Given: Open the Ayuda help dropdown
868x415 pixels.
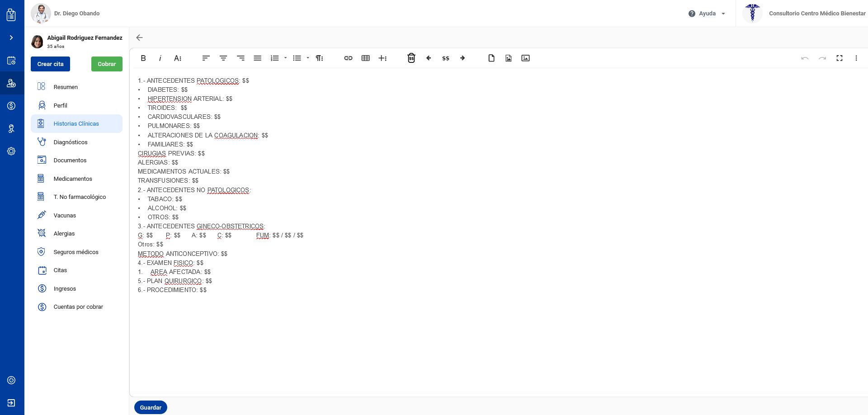Looking at the screenshot, I should 707,14.
